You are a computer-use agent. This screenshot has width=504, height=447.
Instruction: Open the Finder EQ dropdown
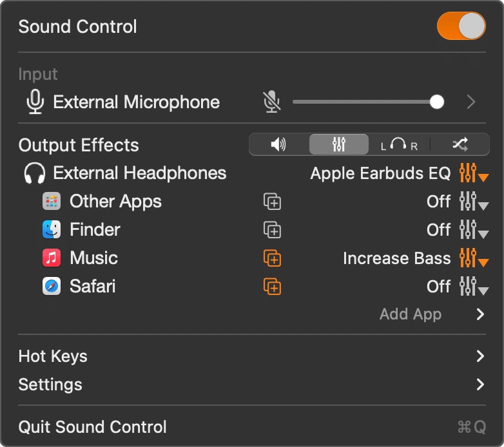pos(474,230)
